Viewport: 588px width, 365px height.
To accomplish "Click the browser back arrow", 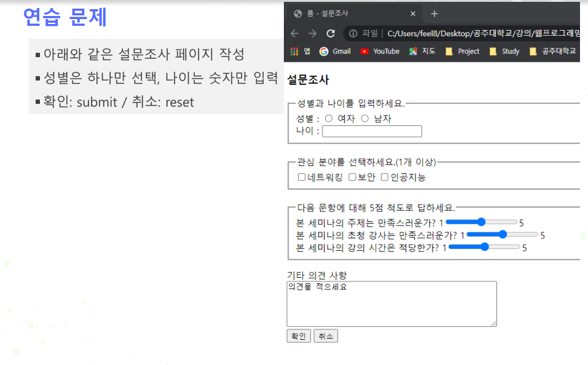I will coord(294,34).
